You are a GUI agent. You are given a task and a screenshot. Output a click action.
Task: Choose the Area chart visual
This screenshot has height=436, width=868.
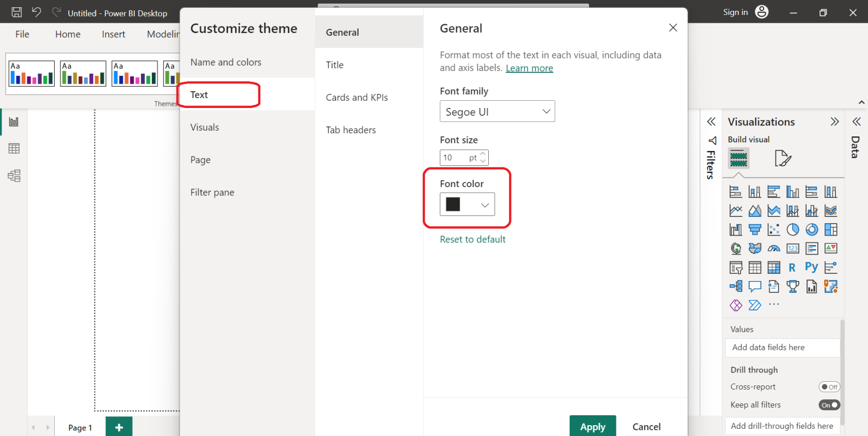click(x=755, y=211)
